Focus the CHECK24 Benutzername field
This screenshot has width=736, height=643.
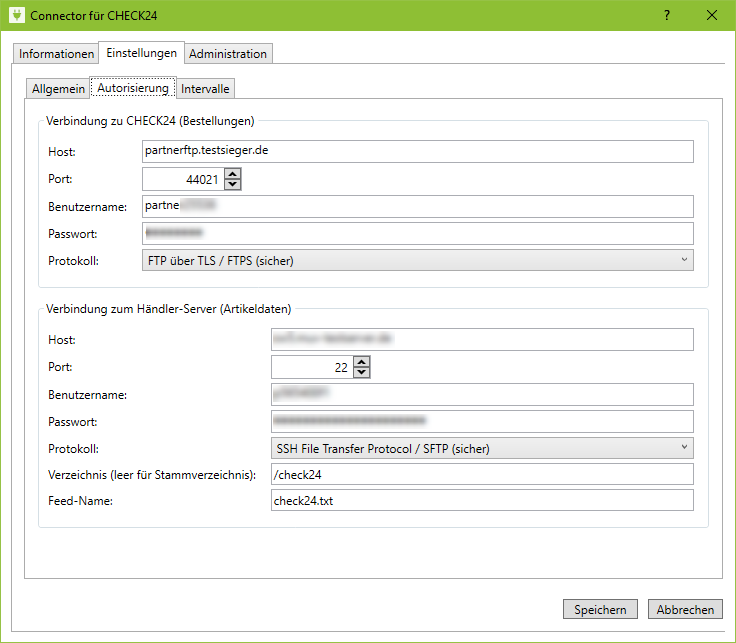pos(418,206)
